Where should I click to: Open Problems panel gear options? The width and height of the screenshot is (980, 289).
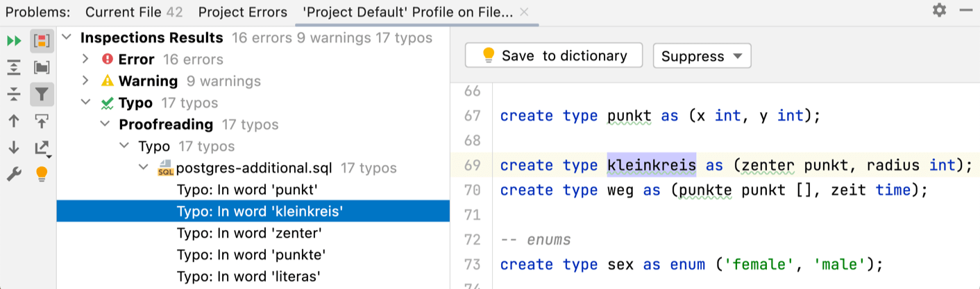pos(939,10)
